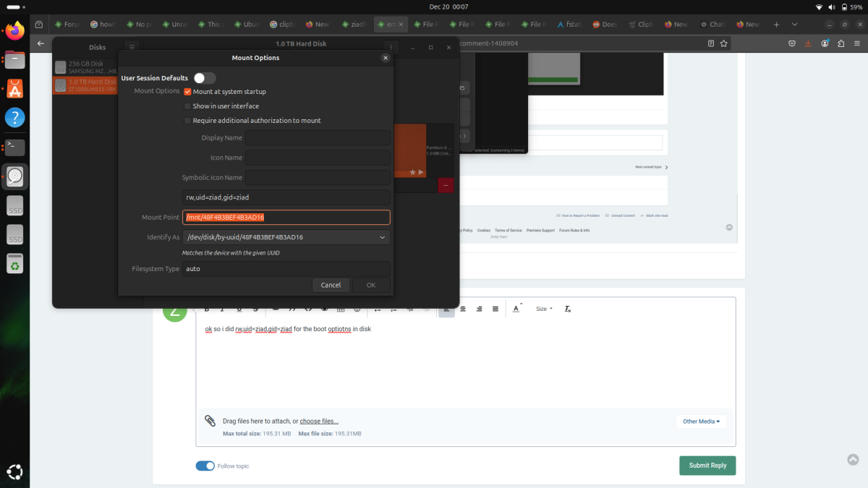Switch to the Chat browser tab
This screenshot has height=488, width=868.
(x=713, y=24)
